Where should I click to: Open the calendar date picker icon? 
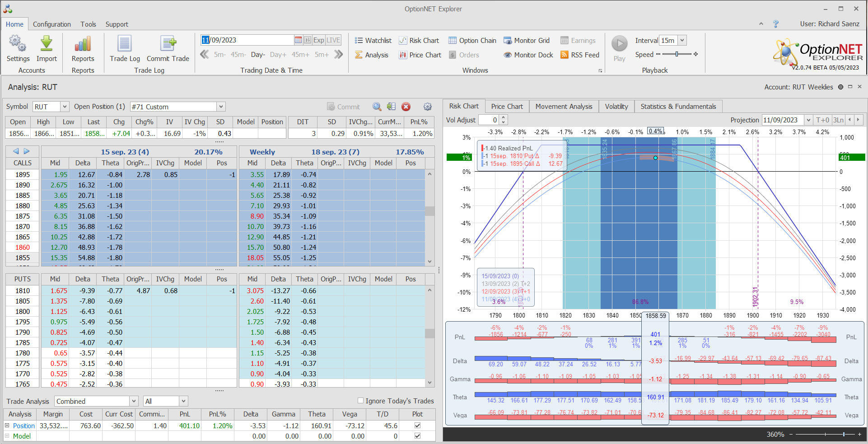click(298, 40)
